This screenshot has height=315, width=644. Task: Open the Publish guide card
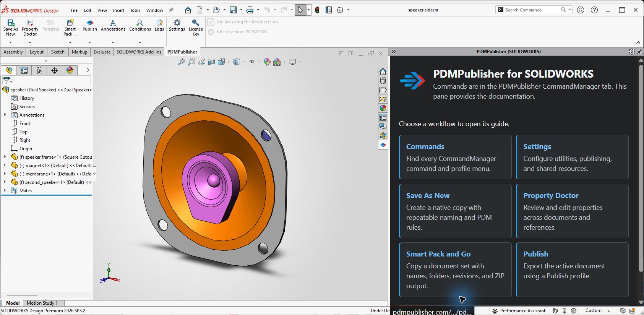click(572, 270)
